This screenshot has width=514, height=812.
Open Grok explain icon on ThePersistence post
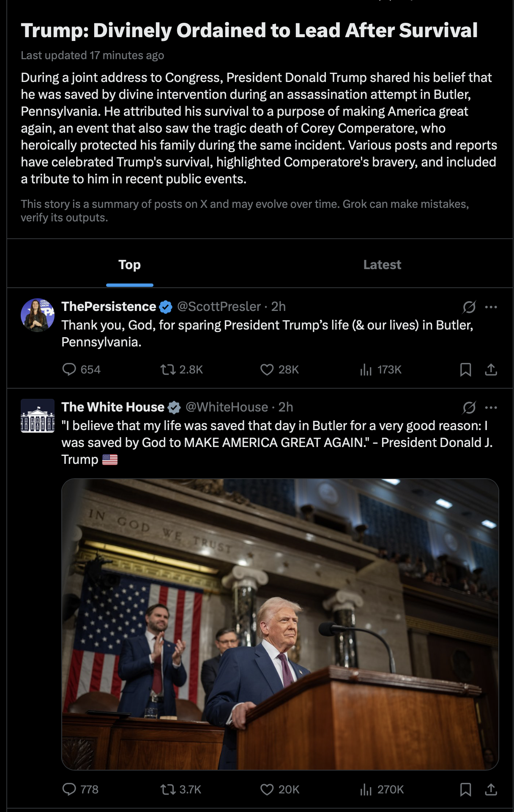pos(469,307)
